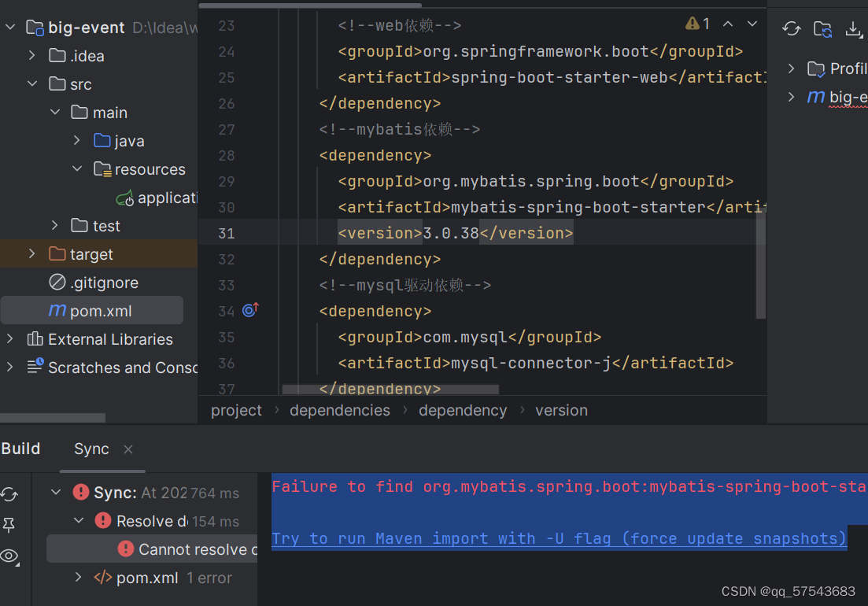Expand Scratches and Consoles node

pyautogui.click(x=10, y=367)
